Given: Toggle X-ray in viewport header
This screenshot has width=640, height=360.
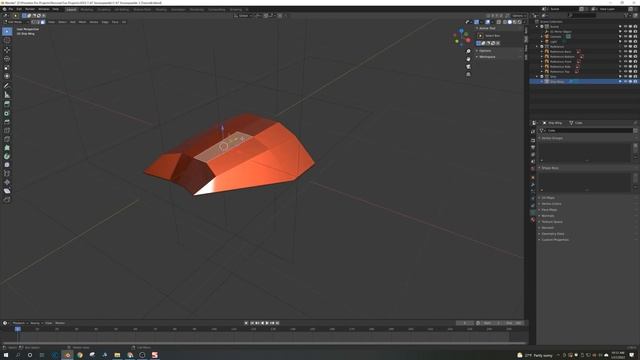Looking at the screenshot, I should click(498, 22).
